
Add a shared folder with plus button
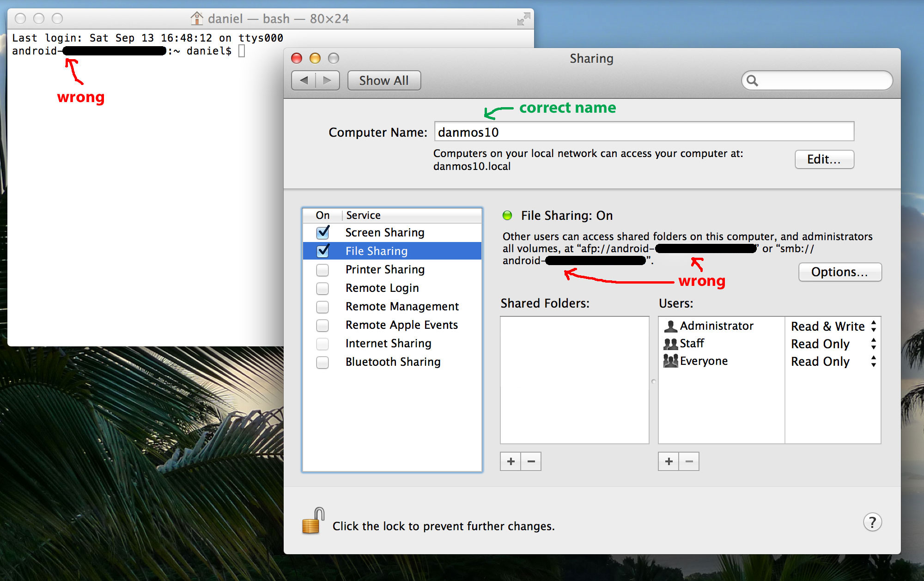click(x=511, y=461)
